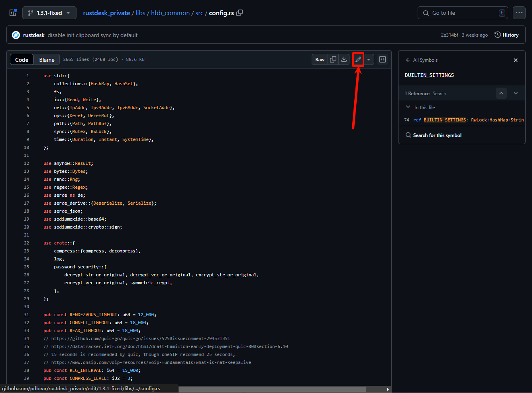Edit this file with pencil icon
The width and height of the screenshot is (532, 393).
point(358,59)
